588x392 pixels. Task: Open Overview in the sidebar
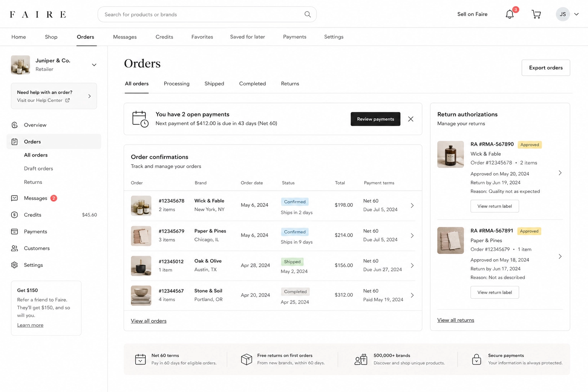coord(35,125)
